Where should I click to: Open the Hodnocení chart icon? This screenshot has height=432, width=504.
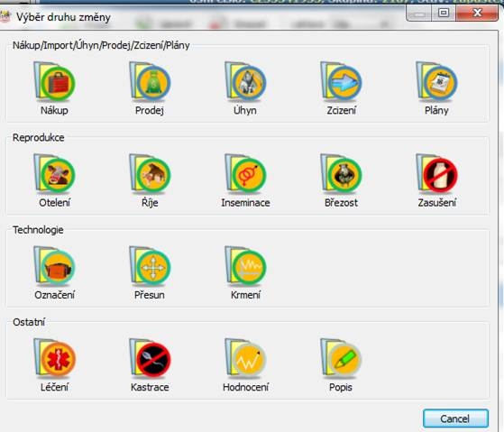pyautogui.click(x=245, y=359)
